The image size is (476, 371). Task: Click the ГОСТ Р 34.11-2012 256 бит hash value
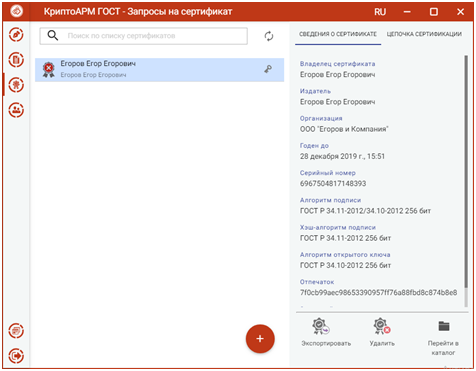345,238
